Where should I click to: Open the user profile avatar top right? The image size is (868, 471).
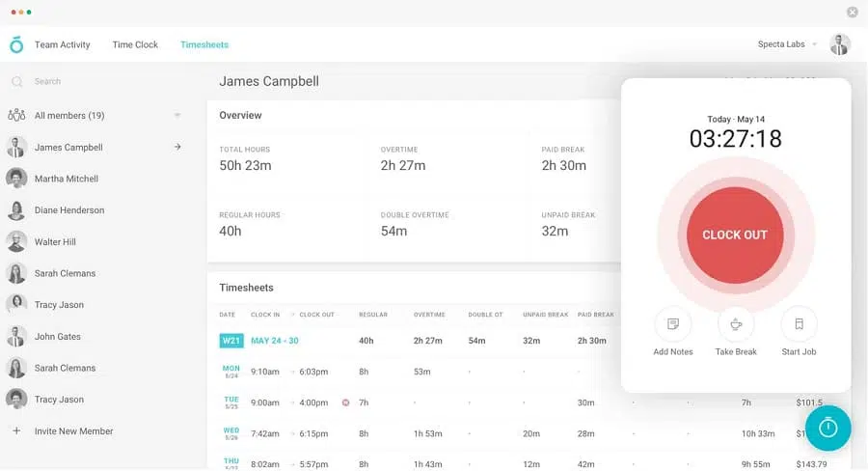click(840, 44)
